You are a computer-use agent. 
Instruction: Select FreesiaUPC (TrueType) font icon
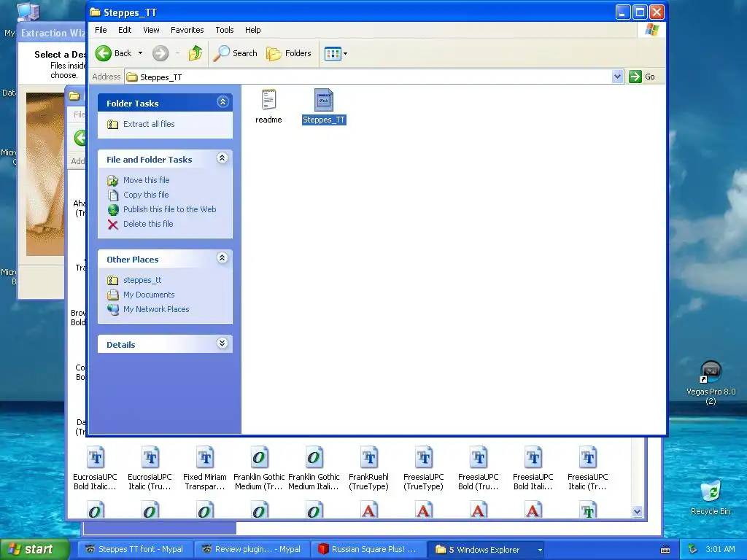(x=424, y=458)
